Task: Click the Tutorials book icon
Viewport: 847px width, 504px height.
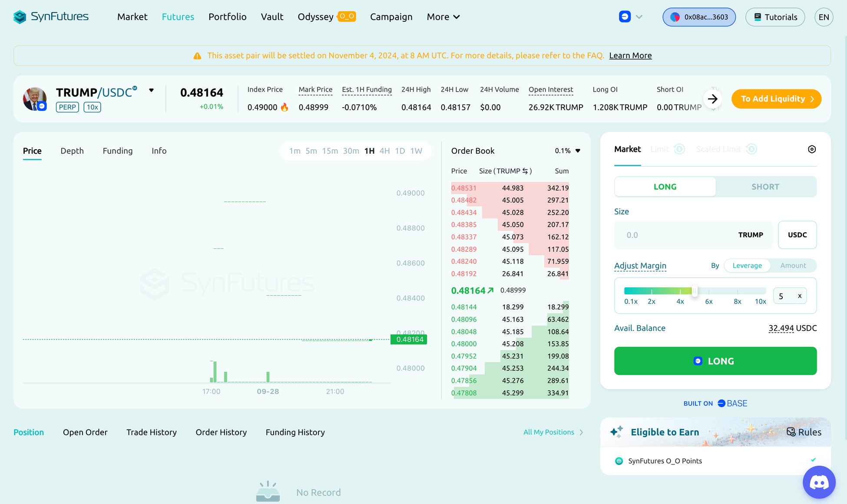Action: pos(758,17)
